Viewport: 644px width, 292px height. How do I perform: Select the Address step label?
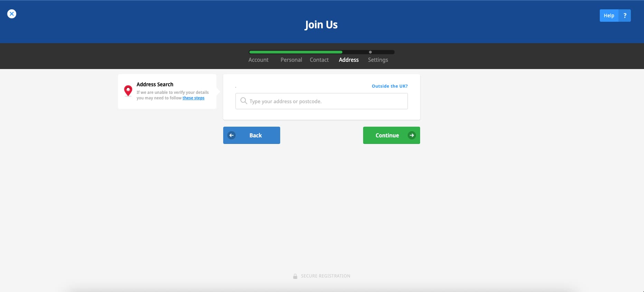click(349, 60)
